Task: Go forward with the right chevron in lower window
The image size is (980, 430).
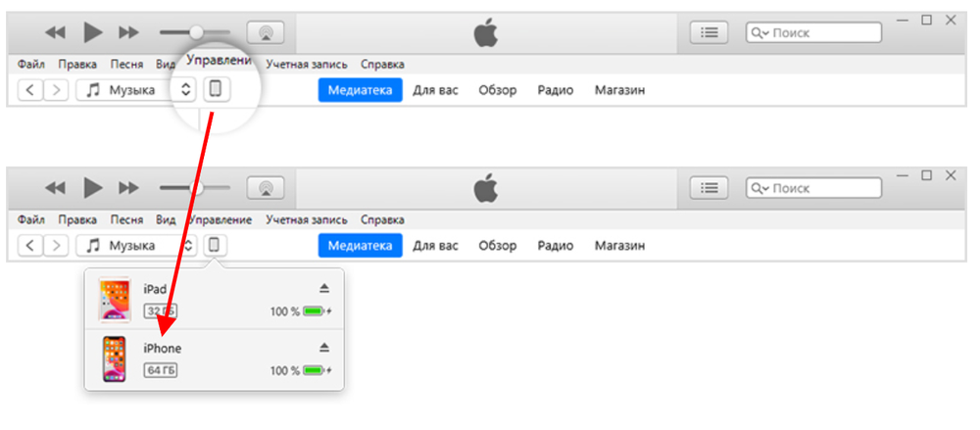Action: pyautogui.click(x=56, y=246)
